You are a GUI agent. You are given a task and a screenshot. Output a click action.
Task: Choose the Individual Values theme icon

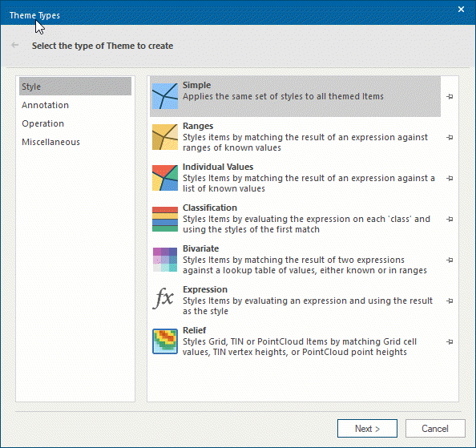point(165,178)
